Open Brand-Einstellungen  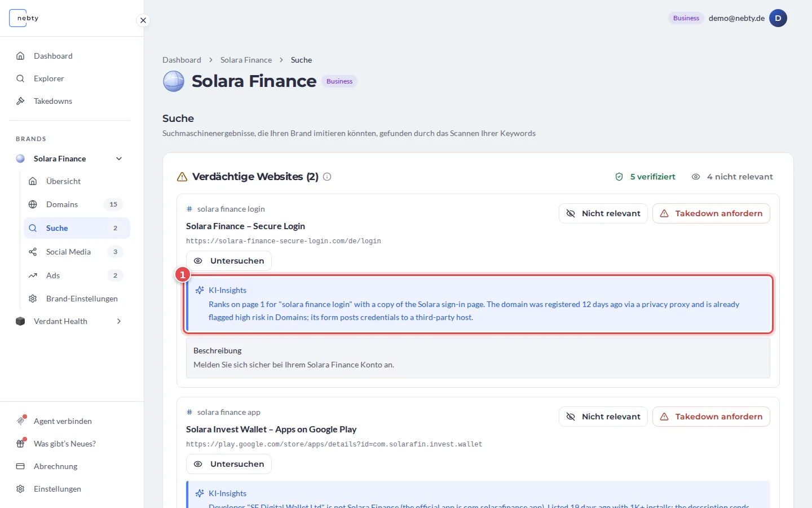pos(77,299)
